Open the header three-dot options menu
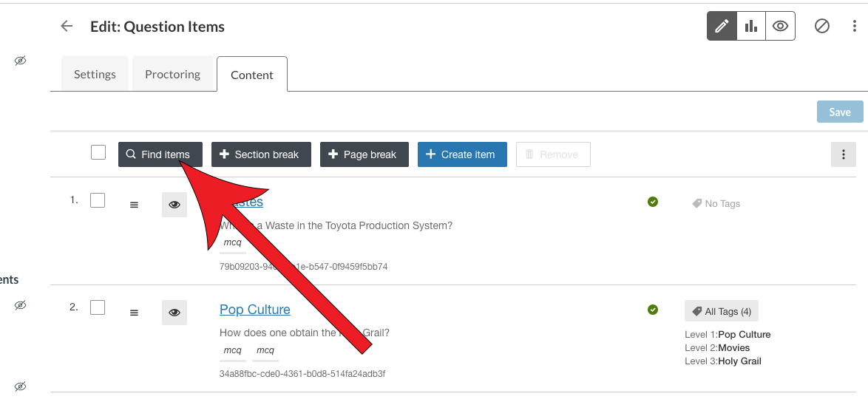This screenshot has height=419, width=868. click(854, 26)
